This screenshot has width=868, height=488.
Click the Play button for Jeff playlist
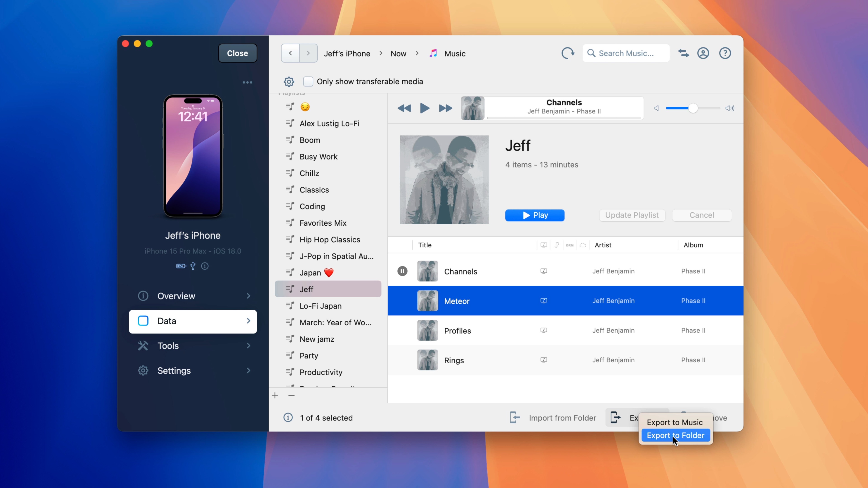pyautogui.click(x=535, y=215)
